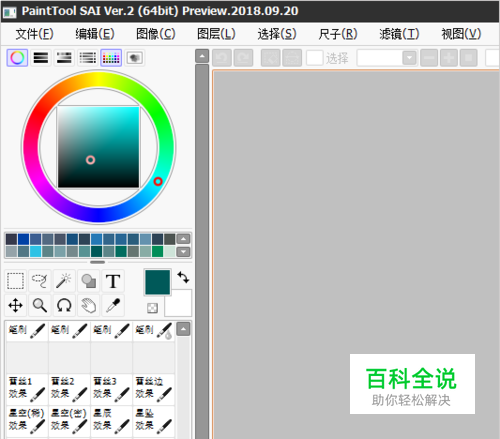
Task: Click the transparent color checker icon
Action: point(152,308)
